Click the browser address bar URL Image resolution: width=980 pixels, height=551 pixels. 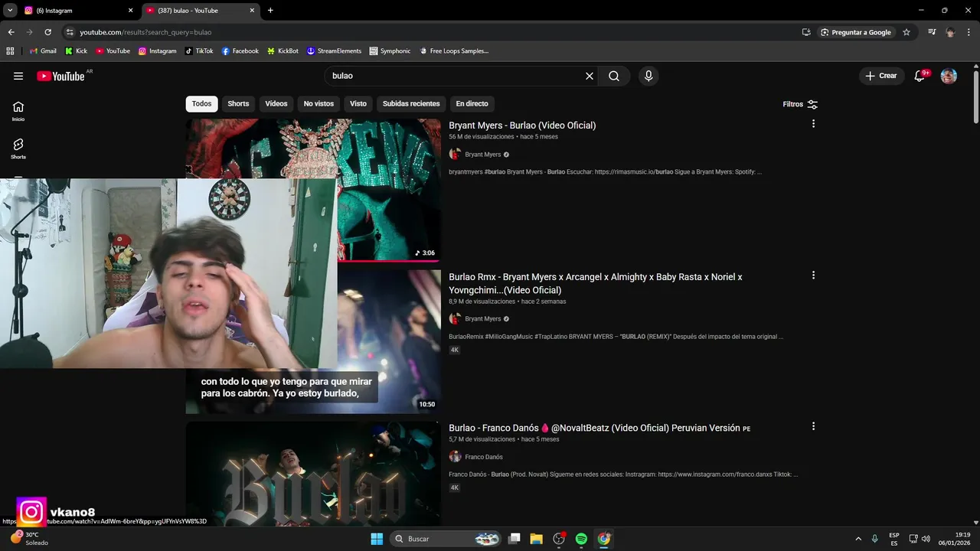[x=145, y=32]
